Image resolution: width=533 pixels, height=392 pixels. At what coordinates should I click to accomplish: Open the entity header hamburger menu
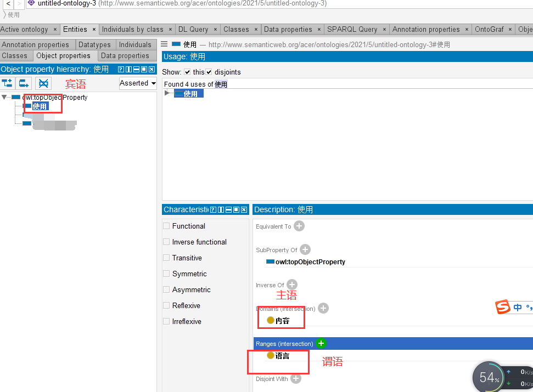[x=165, y=44]
